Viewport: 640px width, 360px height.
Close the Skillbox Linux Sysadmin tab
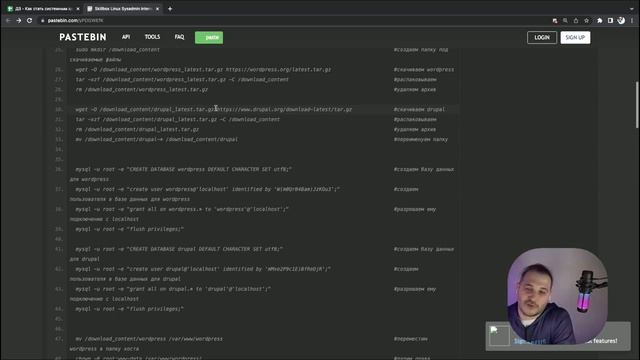coord(157,9)
